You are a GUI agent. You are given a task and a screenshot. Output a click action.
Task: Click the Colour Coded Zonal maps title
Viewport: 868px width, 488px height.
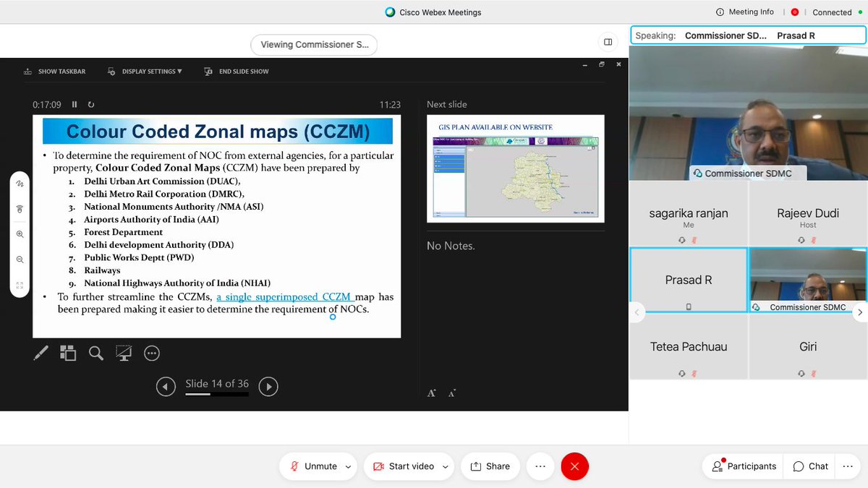click(x=218, y=132)
